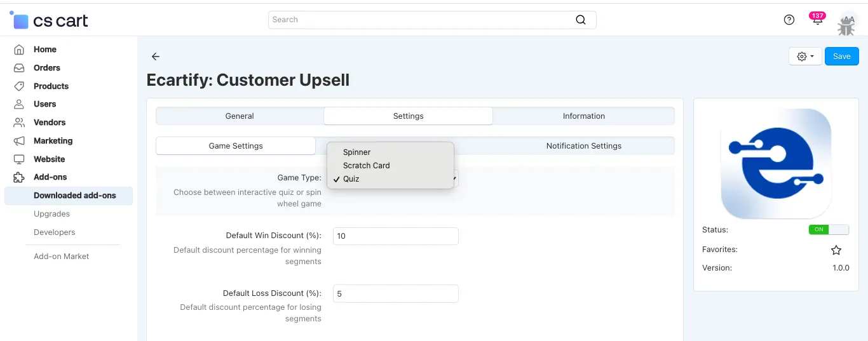The width and height of the screenshot is (868, 341).
Task: Click the Default Loss Discount field
Action: pyautogui.click(x=396, y=294)
